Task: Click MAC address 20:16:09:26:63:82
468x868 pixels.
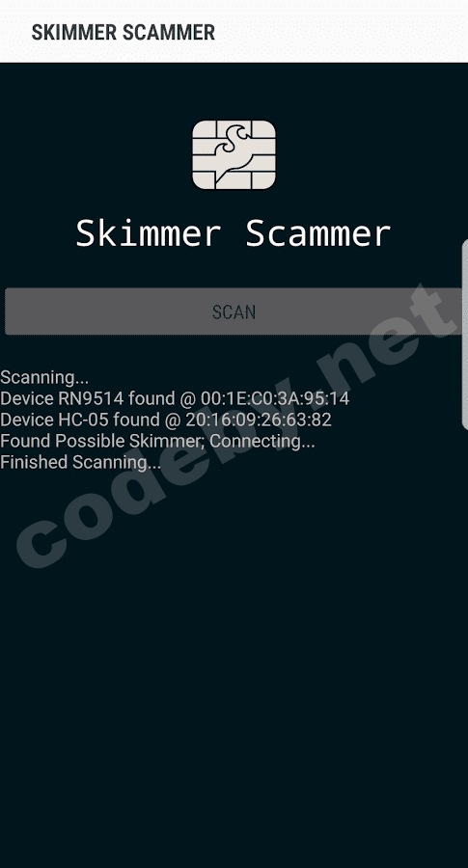Action: 258,420
